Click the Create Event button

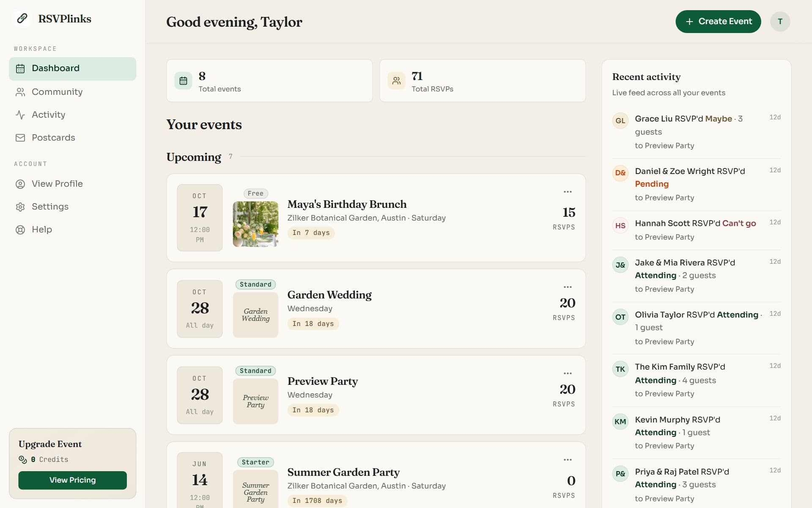718,22
